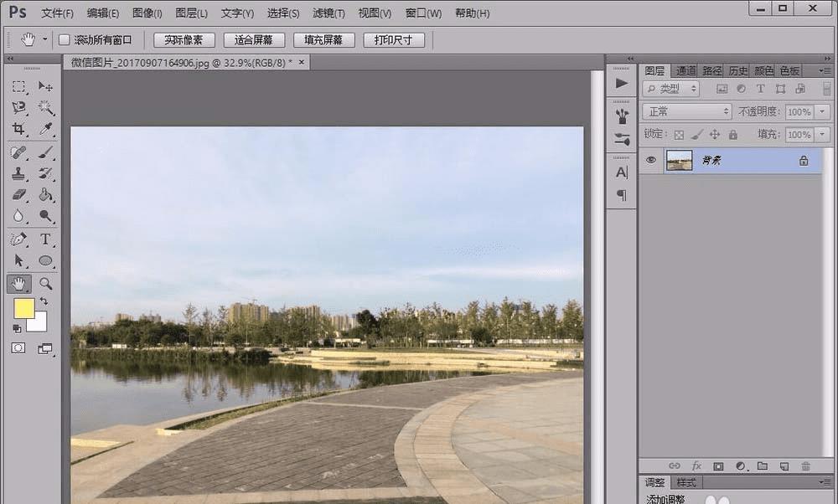Swap foreground and background colors
838x504 pixels.
[x=44, y=301]
